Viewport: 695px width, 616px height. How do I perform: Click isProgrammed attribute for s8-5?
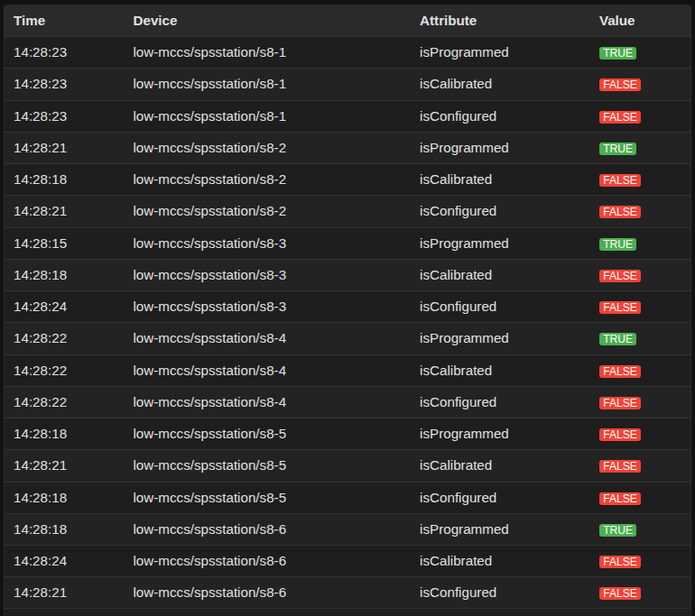coord(464,435)
